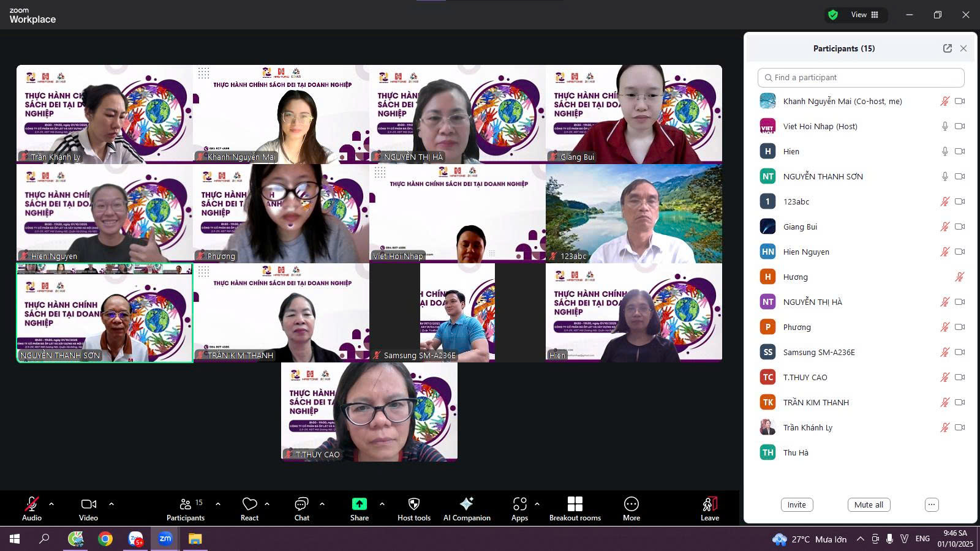Toggle microphone for participant Hien
This screenshot has height=551, width=980.
[x=944, y=151]
